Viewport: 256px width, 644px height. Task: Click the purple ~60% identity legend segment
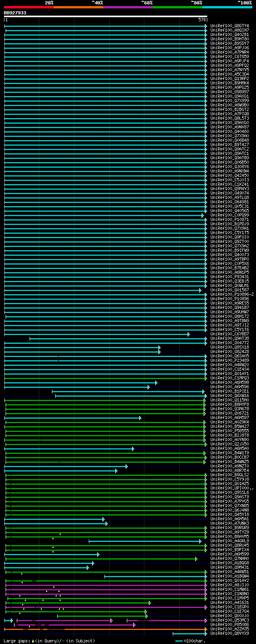(128, 7)
